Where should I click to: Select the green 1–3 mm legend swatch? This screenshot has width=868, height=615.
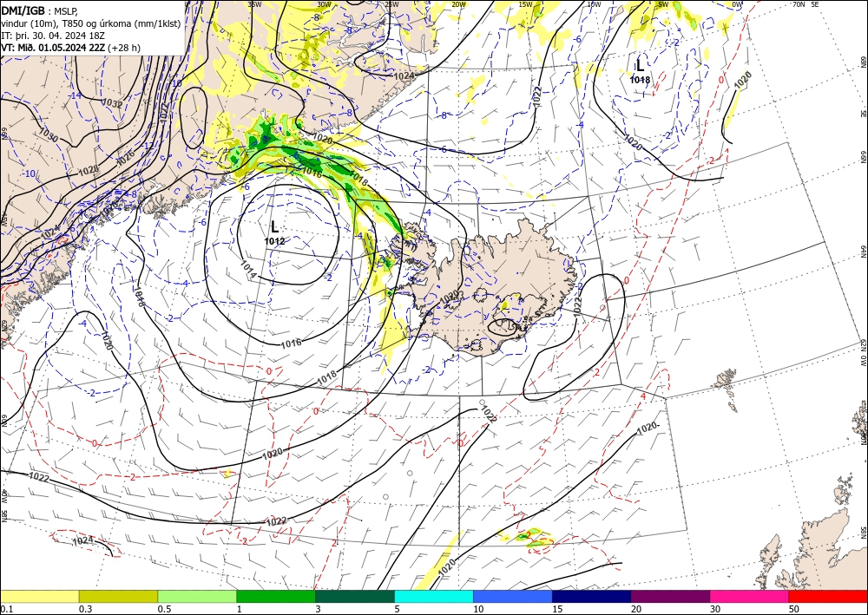point(276,596)
